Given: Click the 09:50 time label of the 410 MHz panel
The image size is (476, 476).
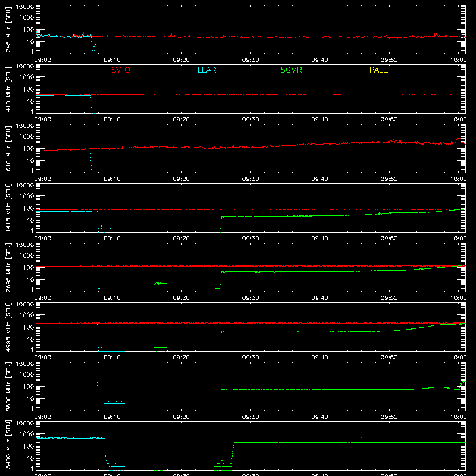Looking at the screenshot, I should point(389,120).
